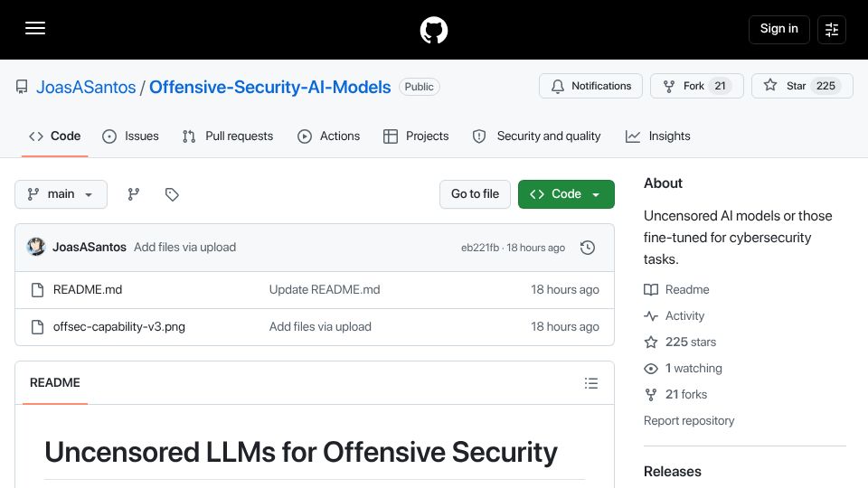The height and width of the screenshot is (488, 868).
Task: Click fork count 21 badge
Action: tap(720, 86)
